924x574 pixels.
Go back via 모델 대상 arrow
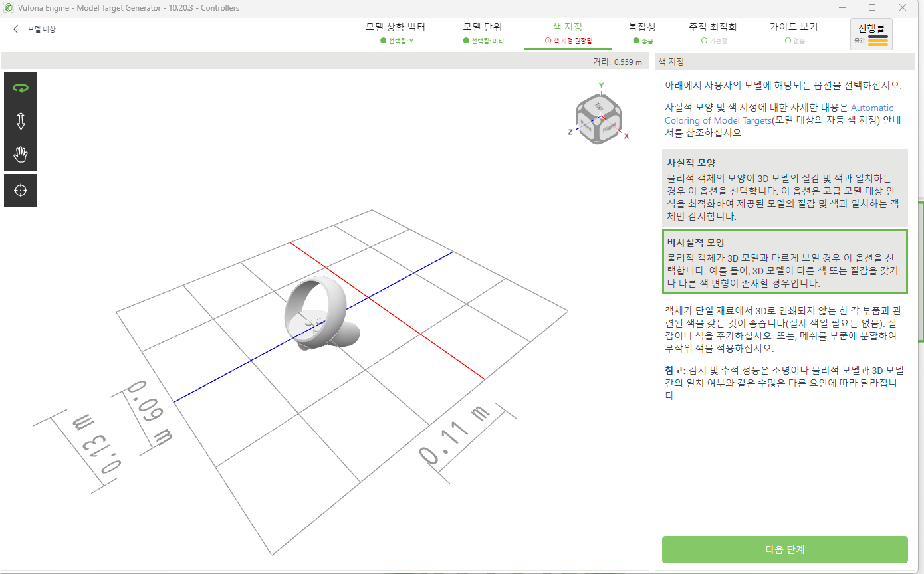[34, 29]
